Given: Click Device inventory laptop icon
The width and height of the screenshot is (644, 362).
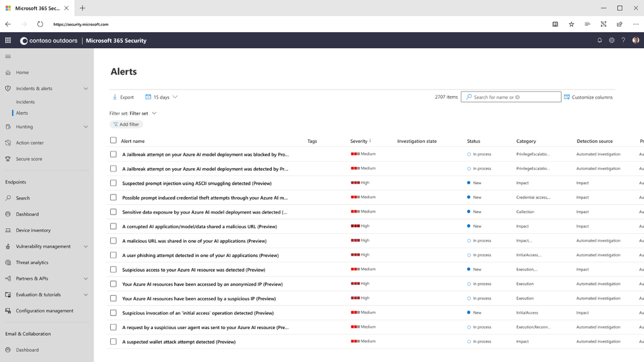Looking at the screenshot, I should tap(8, 230).
